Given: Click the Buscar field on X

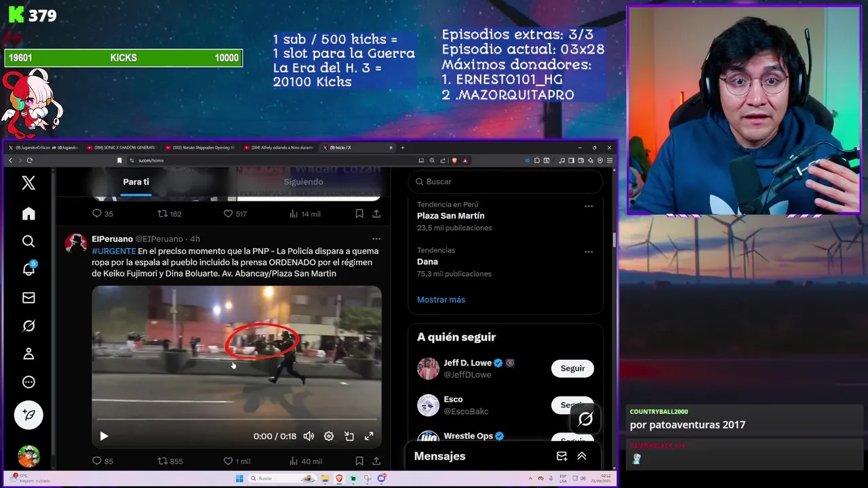Looking at the screenshot, I should click(x=506, y=182).
